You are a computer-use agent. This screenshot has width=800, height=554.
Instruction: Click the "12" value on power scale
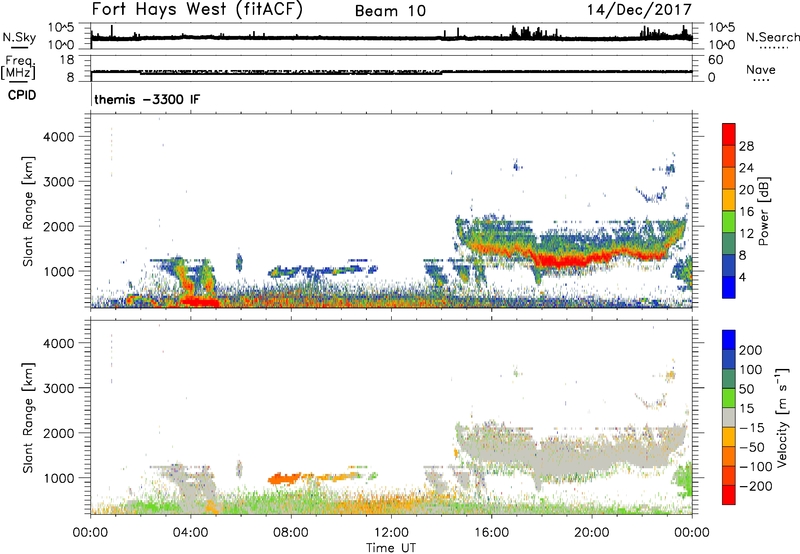[x=746, y=234]
